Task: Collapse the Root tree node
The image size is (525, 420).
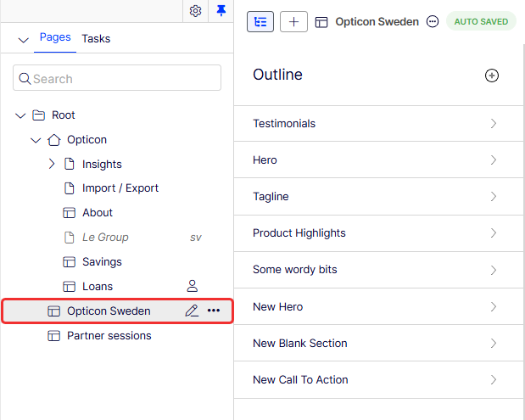Action: coord(20,115)
